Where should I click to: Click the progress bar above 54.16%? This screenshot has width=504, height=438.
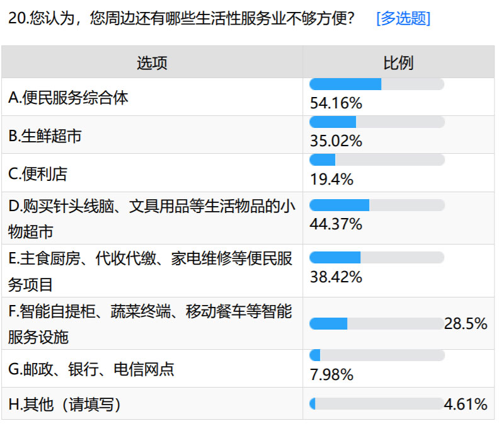coord(377,84)
